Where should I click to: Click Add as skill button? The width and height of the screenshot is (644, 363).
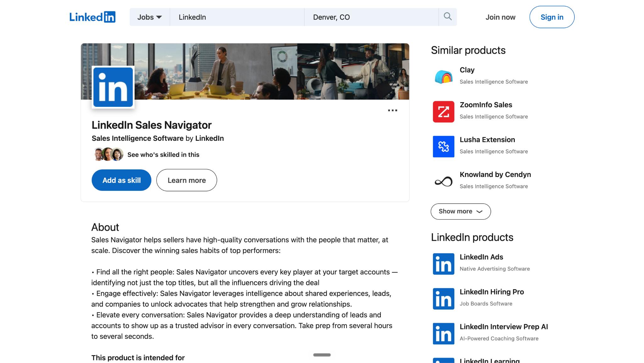pyautogui.click(x=121, y=180)
